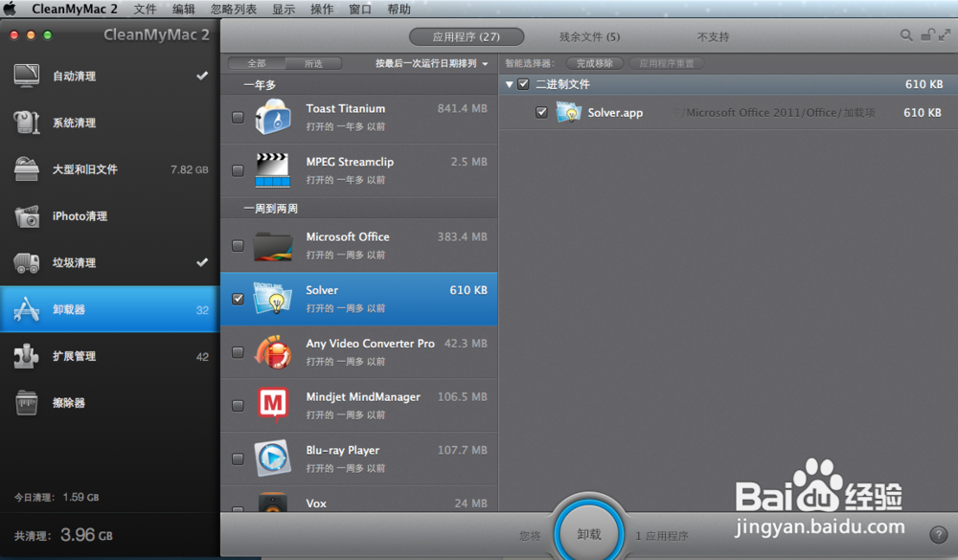Click the iPhoto Cleanup camera icon
This screenshot has height=560, width=958.
(27, 216)
